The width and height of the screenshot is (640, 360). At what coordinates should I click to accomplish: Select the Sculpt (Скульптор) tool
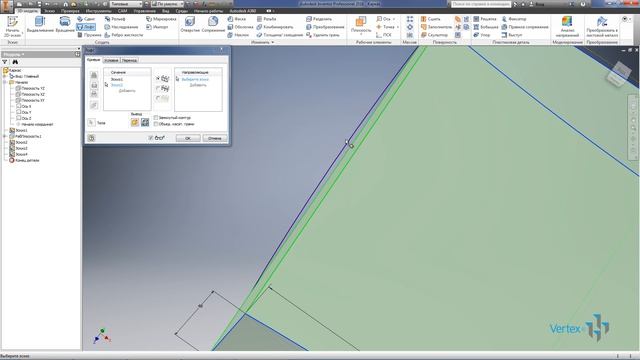[x=434, y=35]
